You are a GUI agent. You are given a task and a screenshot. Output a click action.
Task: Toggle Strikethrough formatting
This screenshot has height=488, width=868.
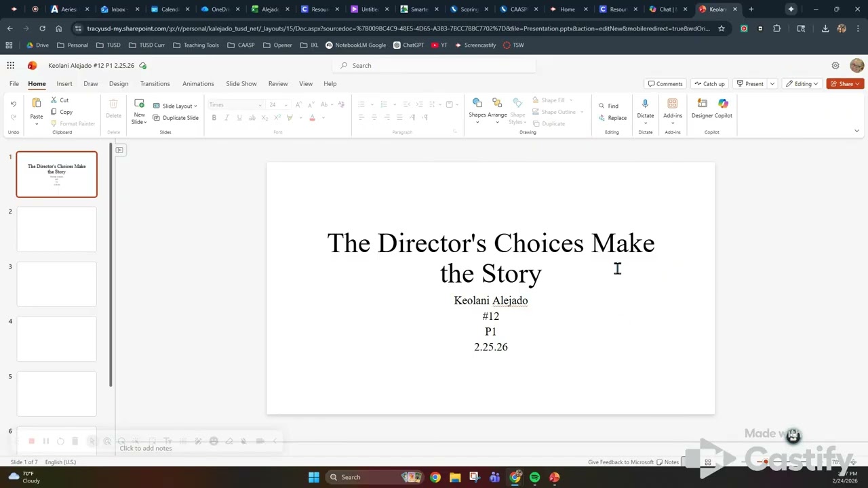pos(252,118)
